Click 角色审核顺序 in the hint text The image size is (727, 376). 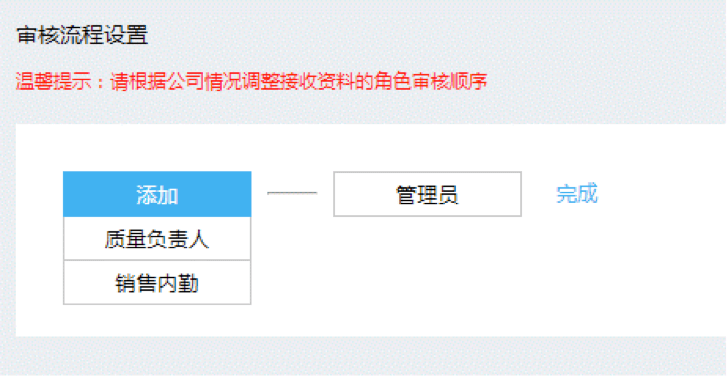[x=428, y=83]
